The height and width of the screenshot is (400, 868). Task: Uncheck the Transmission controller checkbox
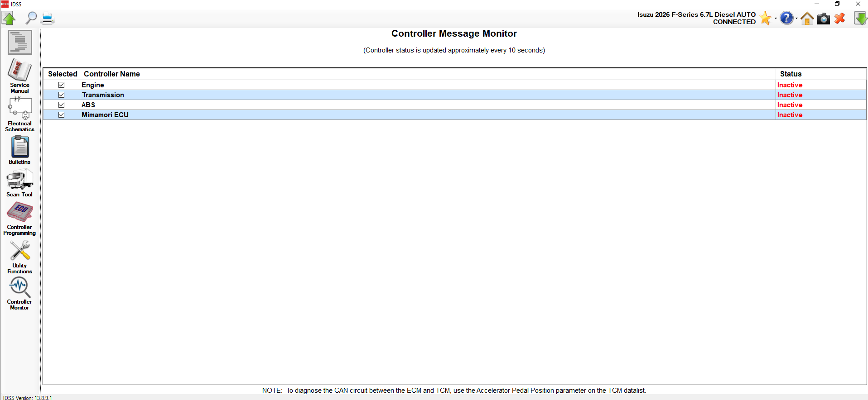click(x=62, y=95)
